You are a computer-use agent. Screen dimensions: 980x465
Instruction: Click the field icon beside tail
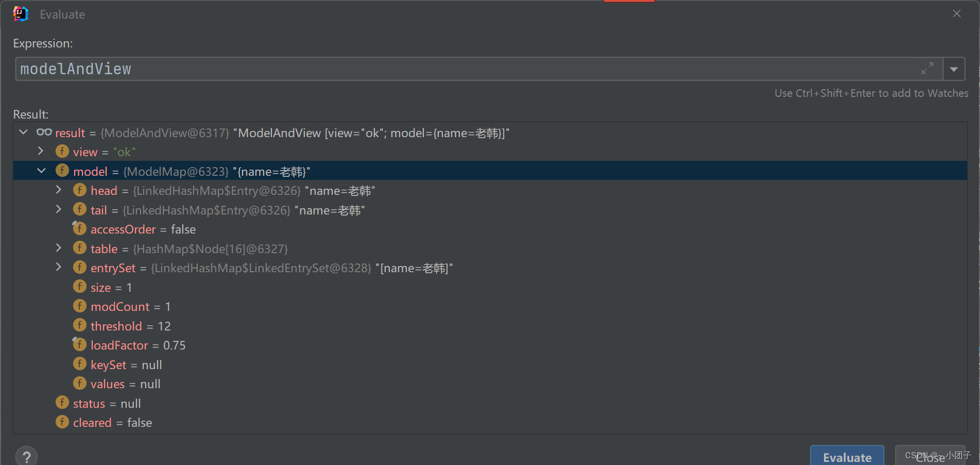[x=80, y=209]
